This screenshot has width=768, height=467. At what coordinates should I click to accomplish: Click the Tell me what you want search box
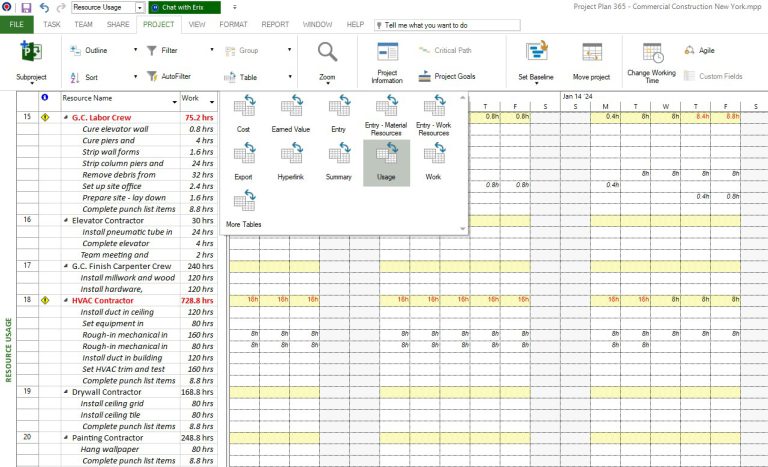coord(447,25)
